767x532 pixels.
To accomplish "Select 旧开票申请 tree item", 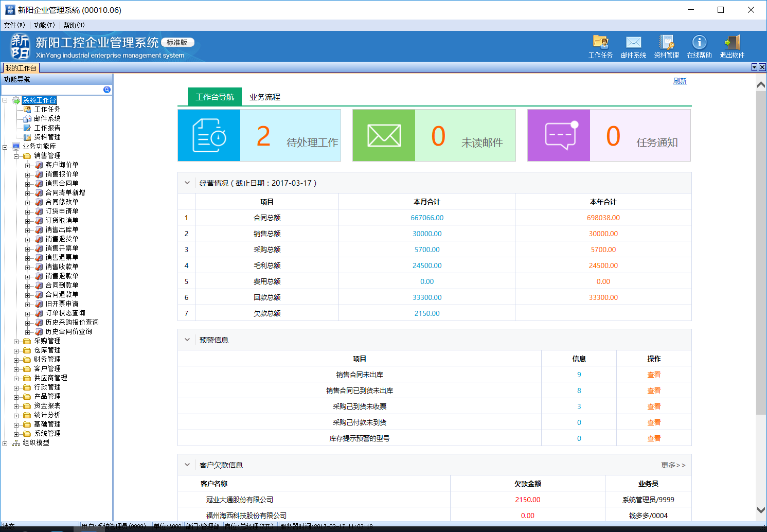I will [62, 304].
